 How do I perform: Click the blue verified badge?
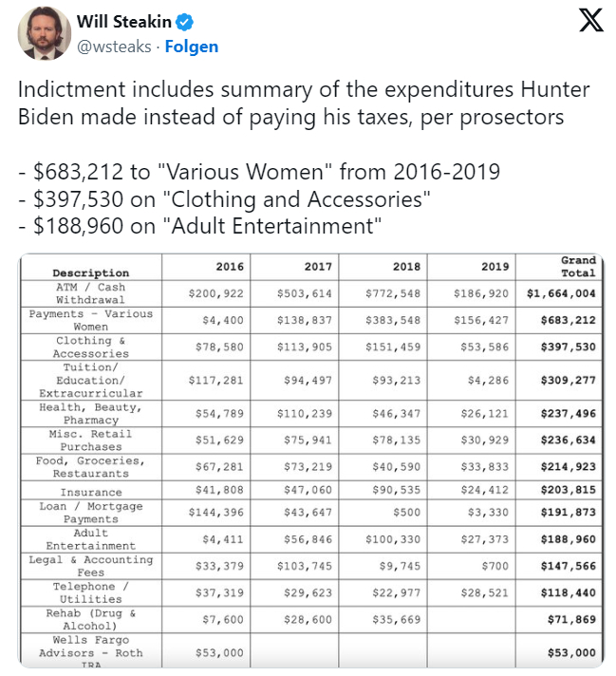(x=185, y=22)
